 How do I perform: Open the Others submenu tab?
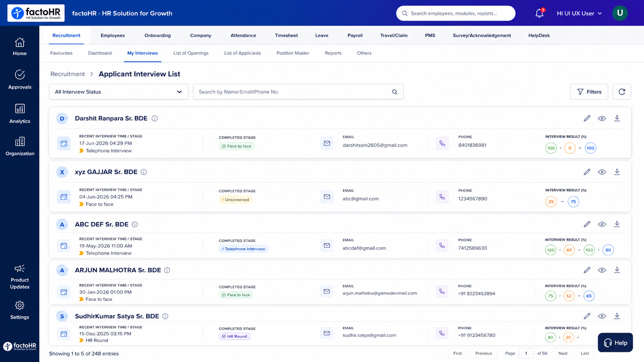coord(364,53)
